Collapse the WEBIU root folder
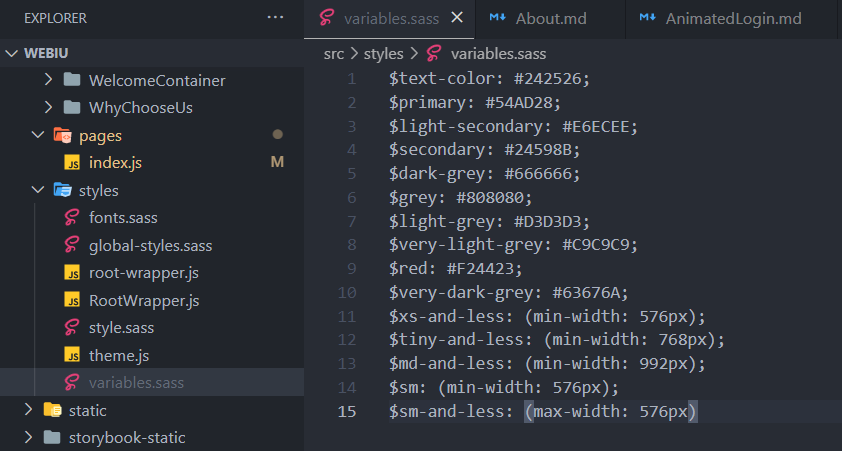 click(x=11, y=53)
